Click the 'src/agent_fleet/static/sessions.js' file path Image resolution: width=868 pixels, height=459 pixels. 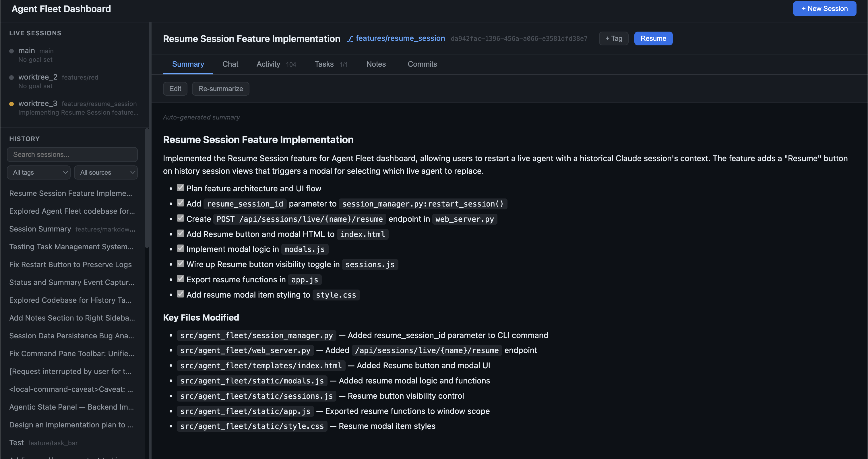tap(256, 396)
